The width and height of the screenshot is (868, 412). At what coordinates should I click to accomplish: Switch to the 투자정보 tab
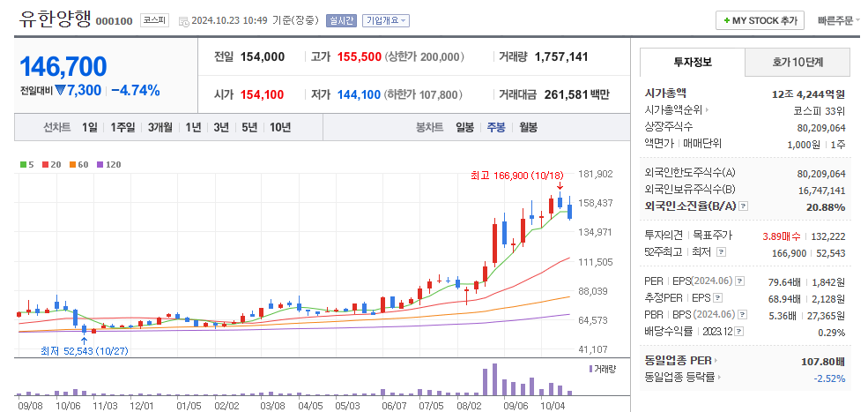tap(693, 62)
